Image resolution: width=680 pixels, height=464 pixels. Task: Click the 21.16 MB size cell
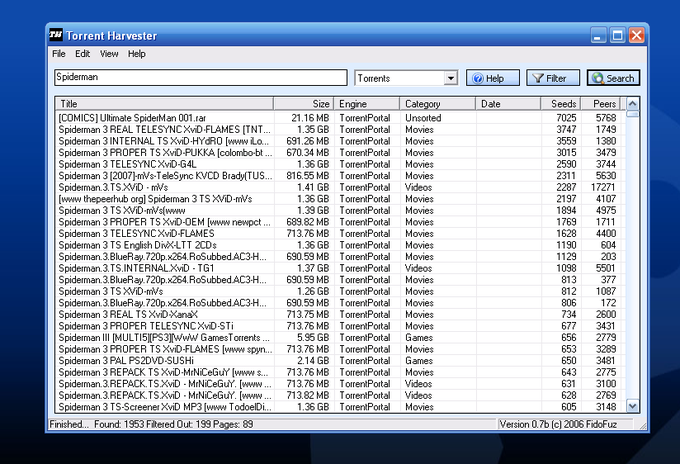point(310,118)
